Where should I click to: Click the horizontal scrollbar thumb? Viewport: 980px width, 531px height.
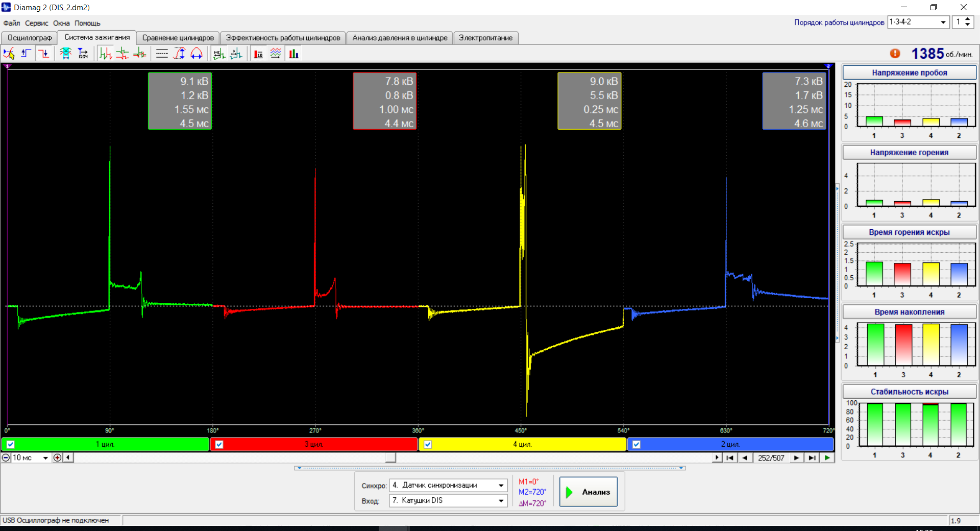click(390, 458)
